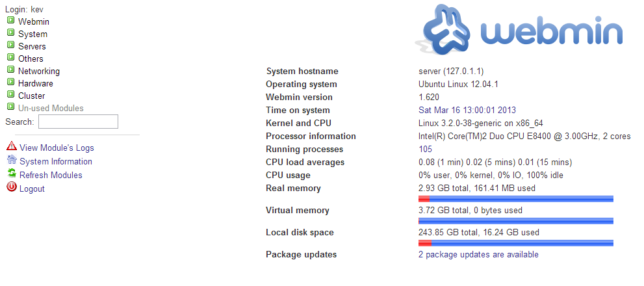Open the Un-used Modules section

click(51, 108)
